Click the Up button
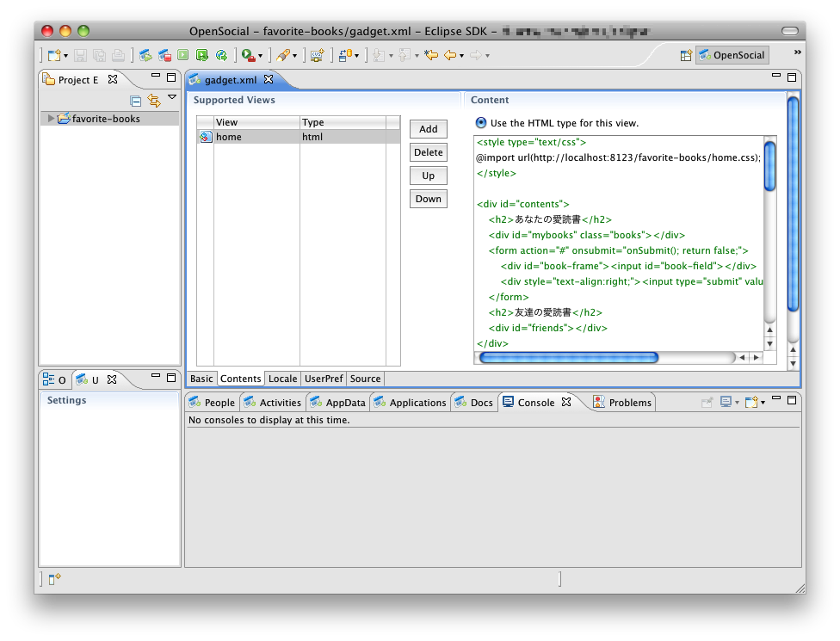The image size is (840, 641). [x=428, y=176]
